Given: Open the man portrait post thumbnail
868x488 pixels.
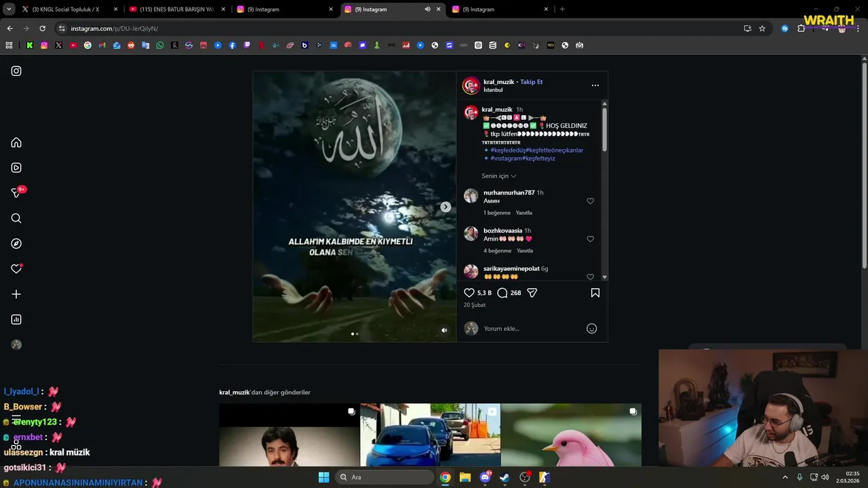Looking at the screenshot, I should [x=290, y=435].
